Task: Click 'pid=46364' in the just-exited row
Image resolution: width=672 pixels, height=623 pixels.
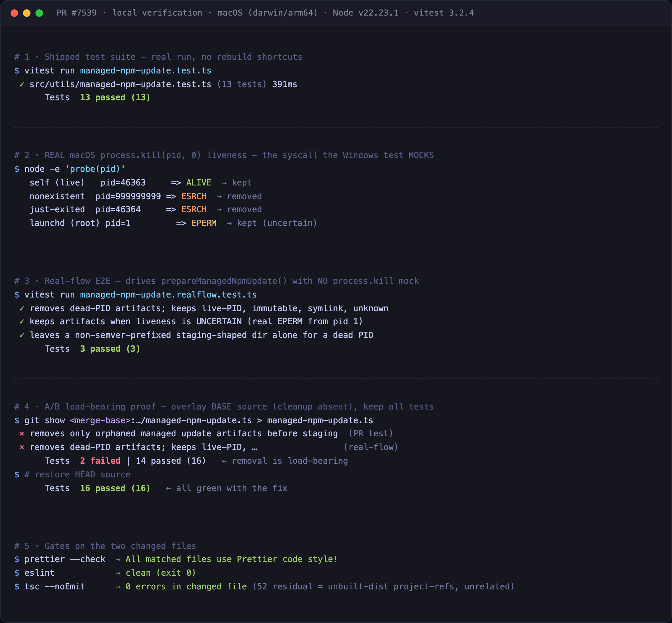Action: coord(118,209)
